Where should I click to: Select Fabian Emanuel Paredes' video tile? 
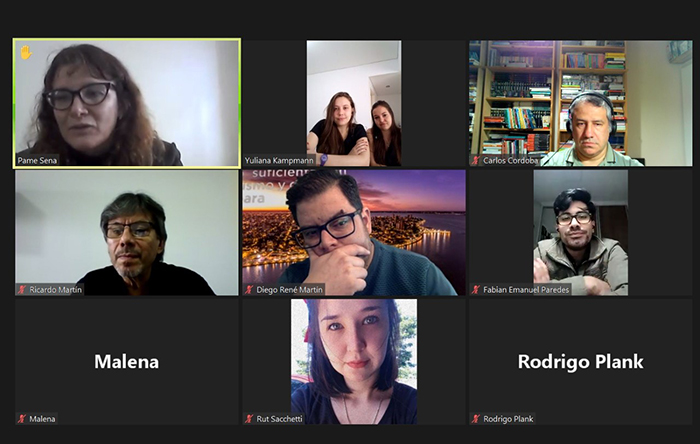[x=580, y=232]
